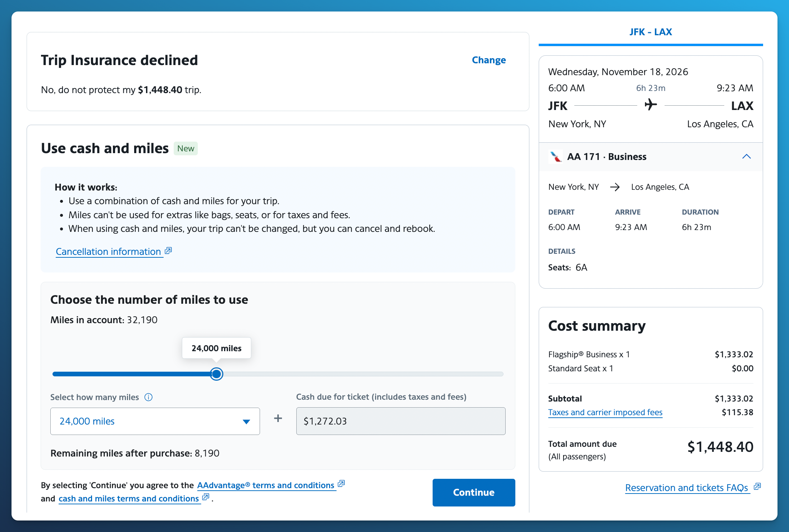Click Remaining miles after purchase: 8,190
The height and width of the screenshot is (532, 789).
pyautogui.click(x=135, y=453)
